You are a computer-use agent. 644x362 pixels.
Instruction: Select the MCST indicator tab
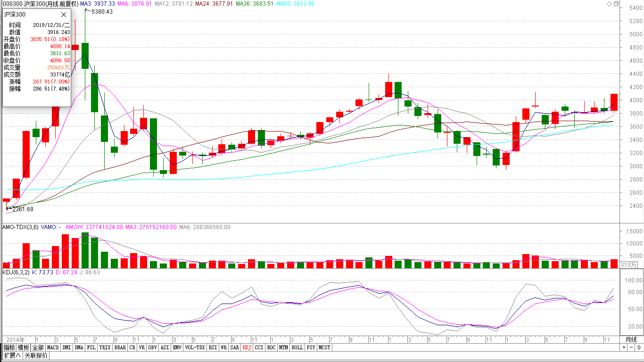(324, 347)
